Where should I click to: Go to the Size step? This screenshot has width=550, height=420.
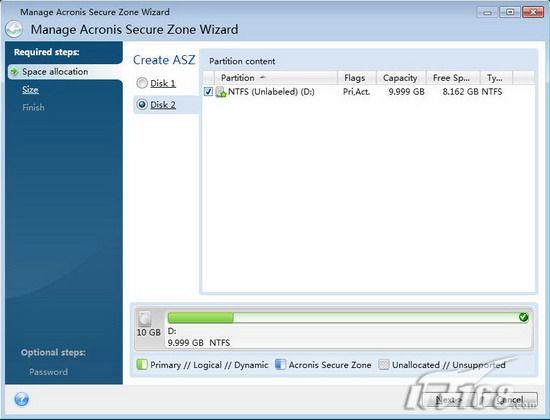click(x=30, y=90)
